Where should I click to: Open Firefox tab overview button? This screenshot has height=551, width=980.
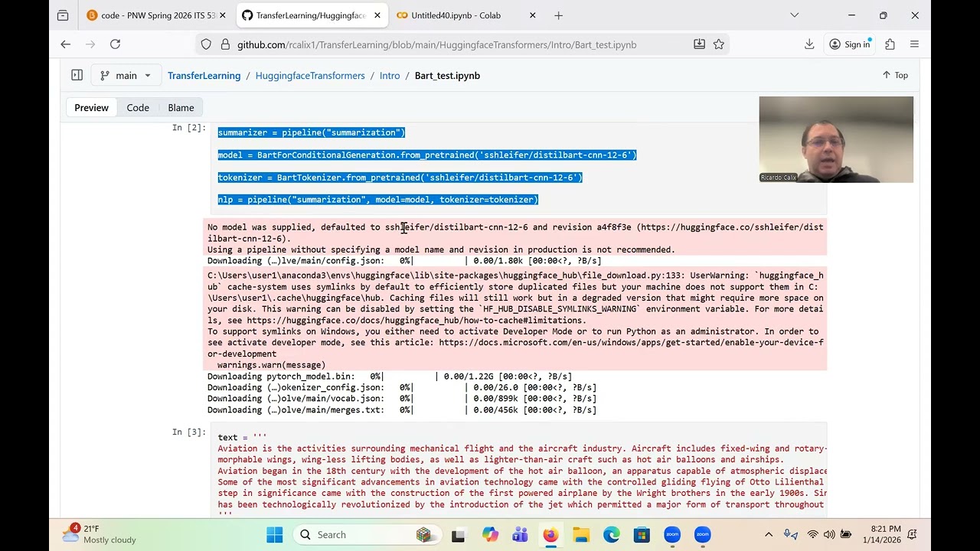(63, 15)
